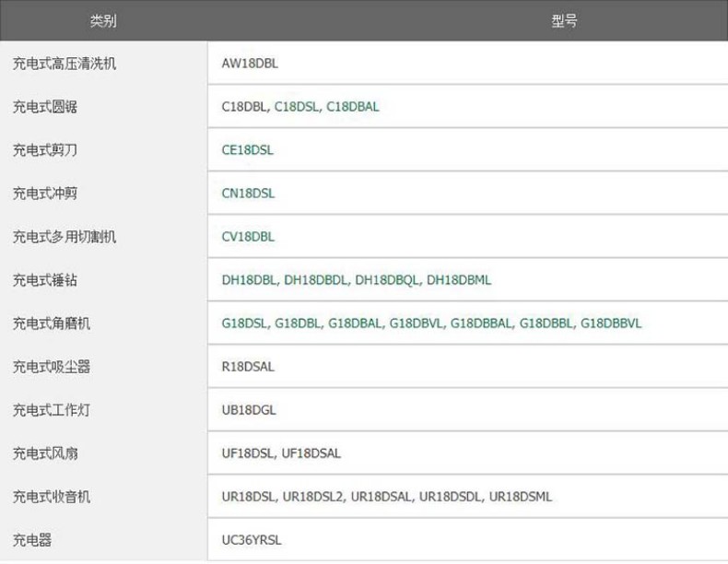
Task: Click the R18DSAL vacuum model text
Action: click(248, 367)
